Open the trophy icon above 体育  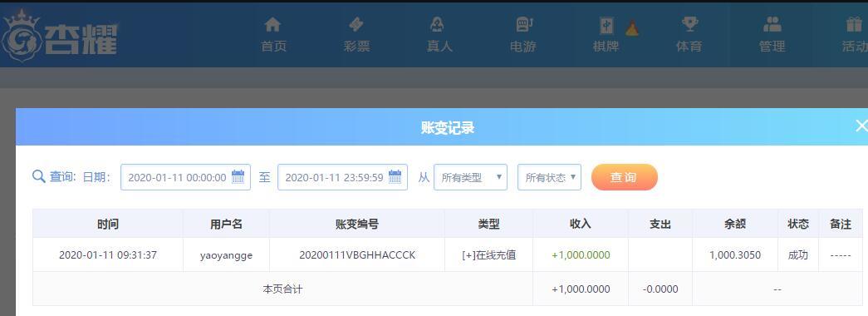pyautogui.click(x=689, y=24)
